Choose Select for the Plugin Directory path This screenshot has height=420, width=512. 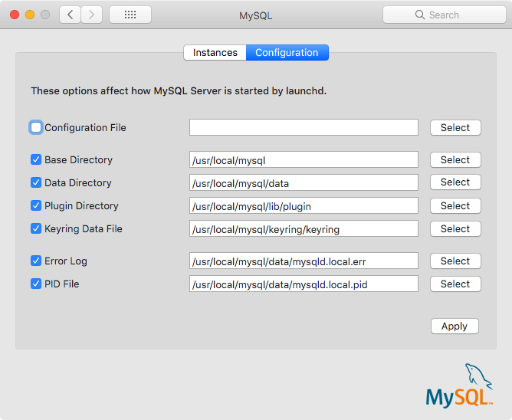(x=455, y=206)
